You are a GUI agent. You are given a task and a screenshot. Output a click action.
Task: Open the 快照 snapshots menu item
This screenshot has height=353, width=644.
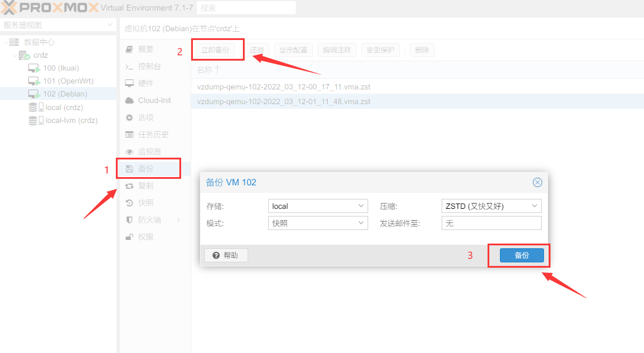pos(145,203)
